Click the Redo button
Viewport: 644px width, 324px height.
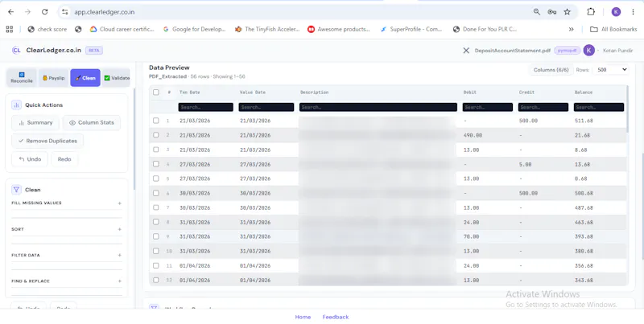pyautogui.click(x=64, y=159)
